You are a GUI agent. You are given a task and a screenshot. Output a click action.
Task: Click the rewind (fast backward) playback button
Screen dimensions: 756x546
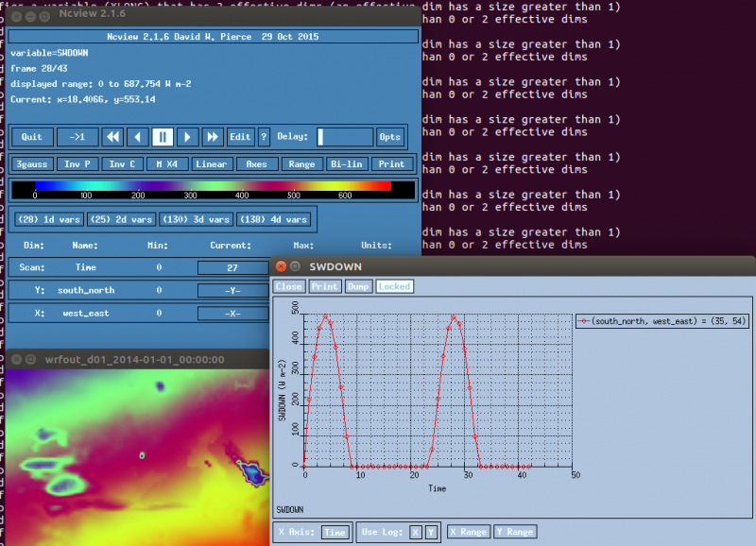[113, 137]
